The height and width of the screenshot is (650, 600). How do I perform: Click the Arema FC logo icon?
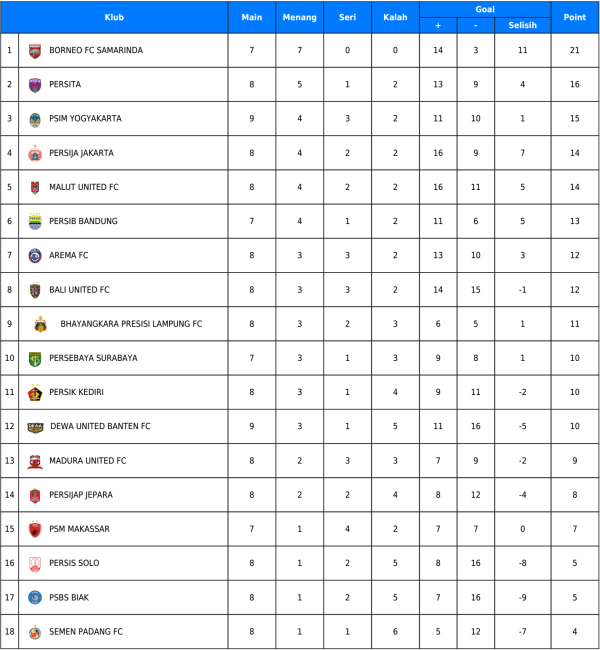coord(35,256)
